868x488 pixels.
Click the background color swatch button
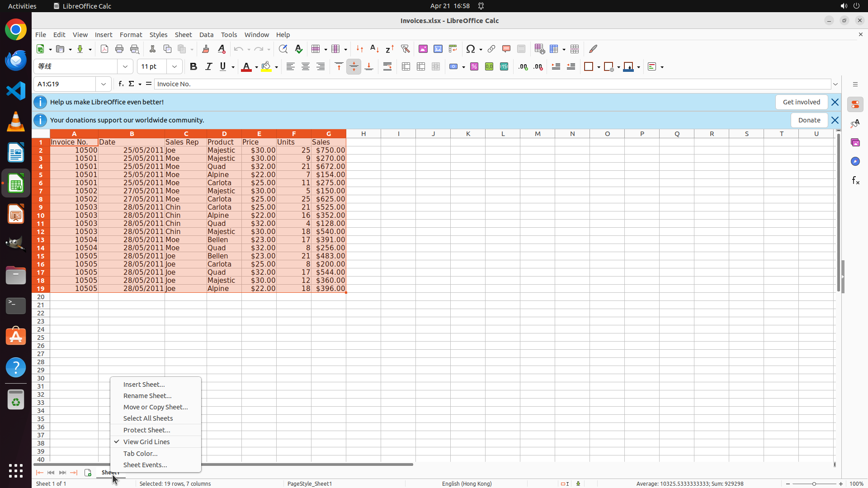pos(266,67)
